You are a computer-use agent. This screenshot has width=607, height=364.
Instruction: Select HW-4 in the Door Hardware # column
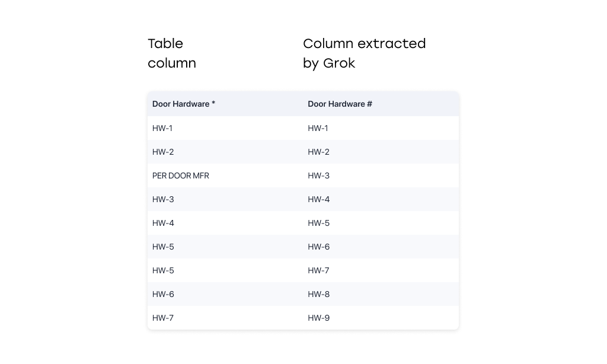point(319,199)
